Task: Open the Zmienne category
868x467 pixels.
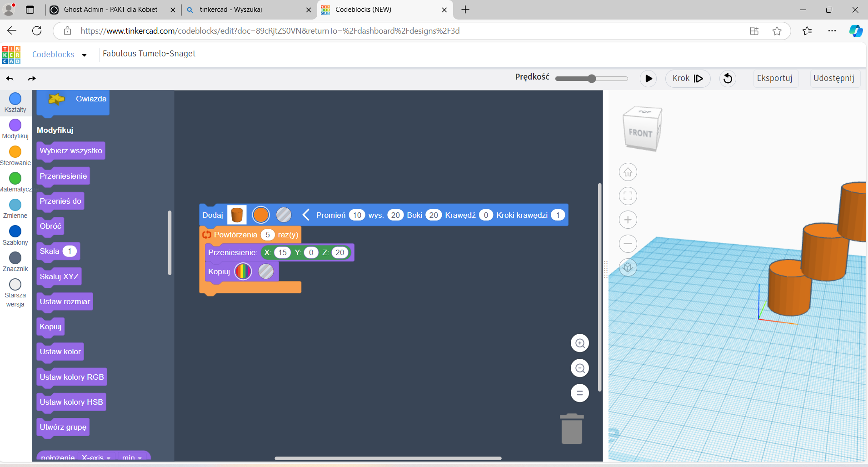Action: [x=15, y=209]
